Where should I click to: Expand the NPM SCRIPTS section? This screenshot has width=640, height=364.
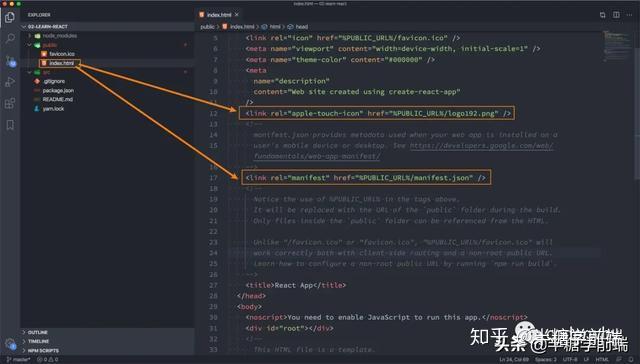pyautogui.click(x=41, y=351)
